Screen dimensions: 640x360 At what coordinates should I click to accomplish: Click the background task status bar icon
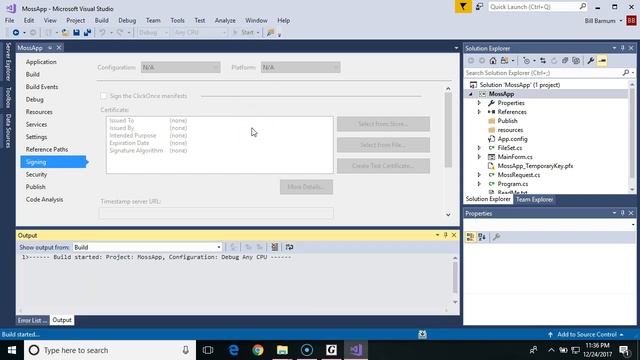422,334
